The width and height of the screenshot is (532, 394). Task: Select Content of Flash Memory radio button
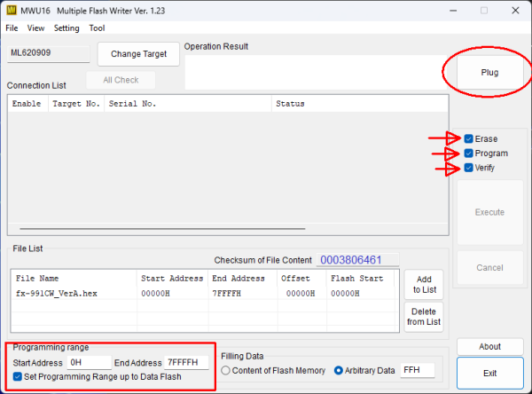226,370
